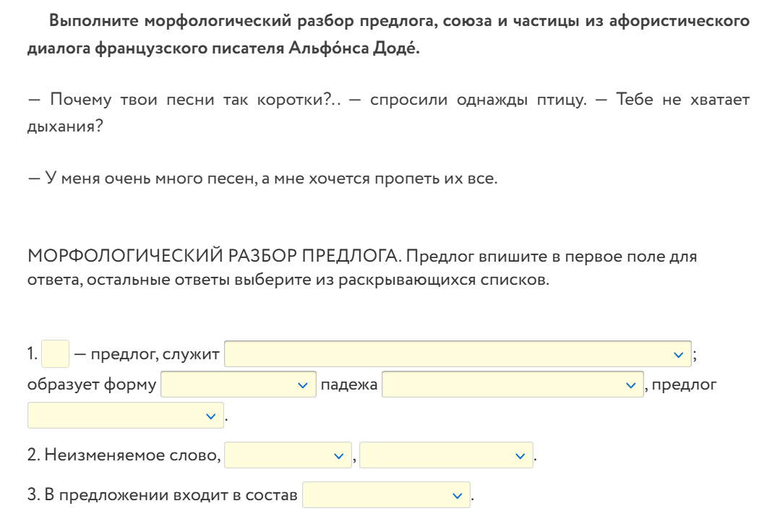Click the bold task instruction about 'морфологический разбор'
The height and width of the screenshot is (532, 772).
click(388, 35)
